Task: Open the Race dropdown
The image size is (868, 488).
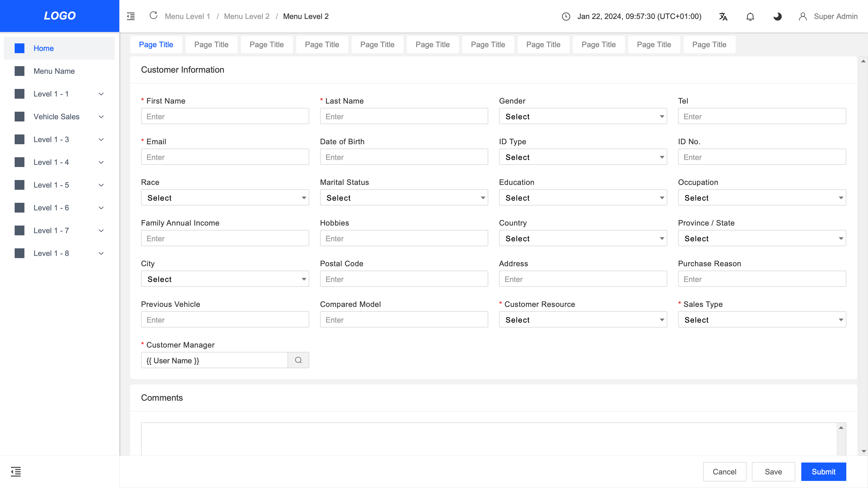Action: click(225, 198)
